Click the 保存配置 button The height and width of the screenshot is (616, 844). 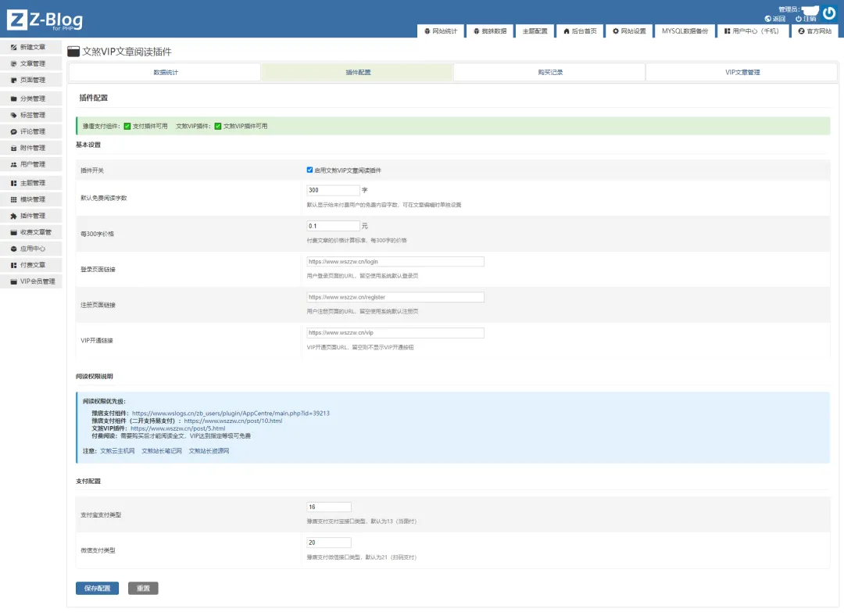97,589
